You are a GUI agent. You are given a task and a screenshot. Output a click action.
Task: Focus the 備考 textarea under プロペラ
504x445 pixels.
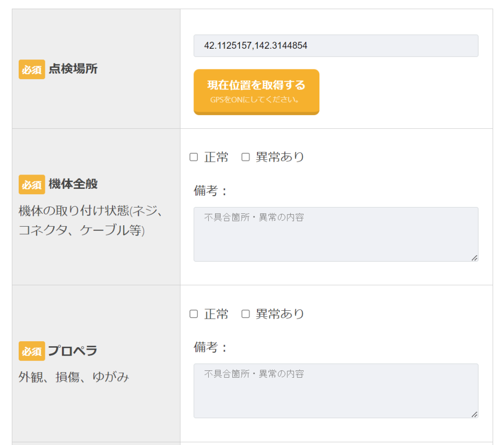click(x=336, y=391)
